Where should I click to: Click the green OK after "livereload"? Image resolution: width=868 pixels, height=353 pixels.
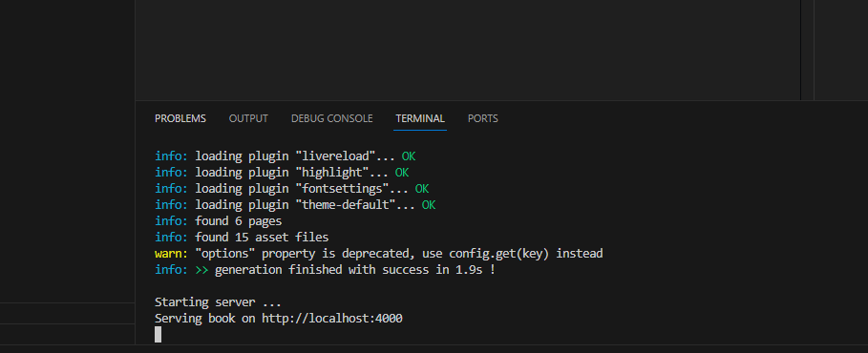click(x=409, y=156)
